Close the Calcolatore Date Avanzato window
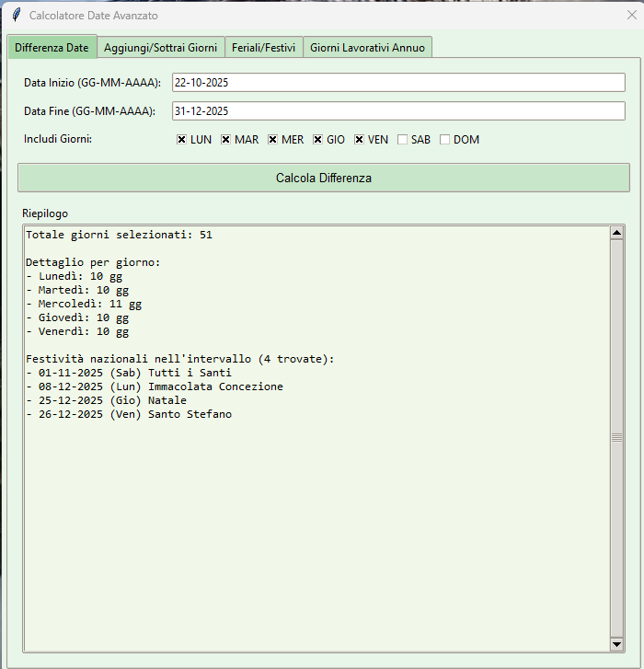The image size is (644, 669). 631,16
